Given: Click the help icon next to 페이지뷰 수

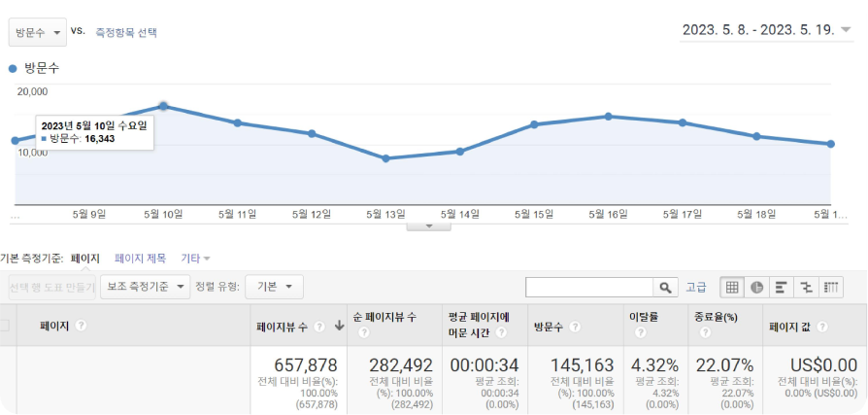Looking at the screenshot, I should point(318,327).
